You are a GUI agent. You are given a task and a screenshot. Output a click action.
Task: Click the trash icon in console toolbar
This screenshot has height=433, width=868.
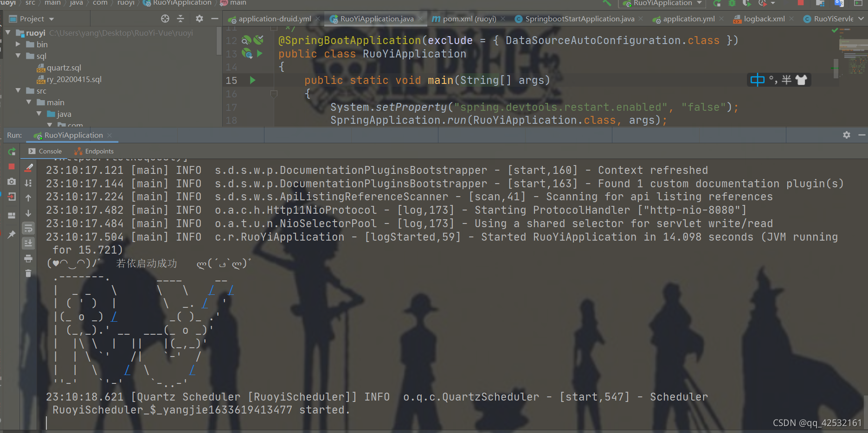tap(28, 273)
